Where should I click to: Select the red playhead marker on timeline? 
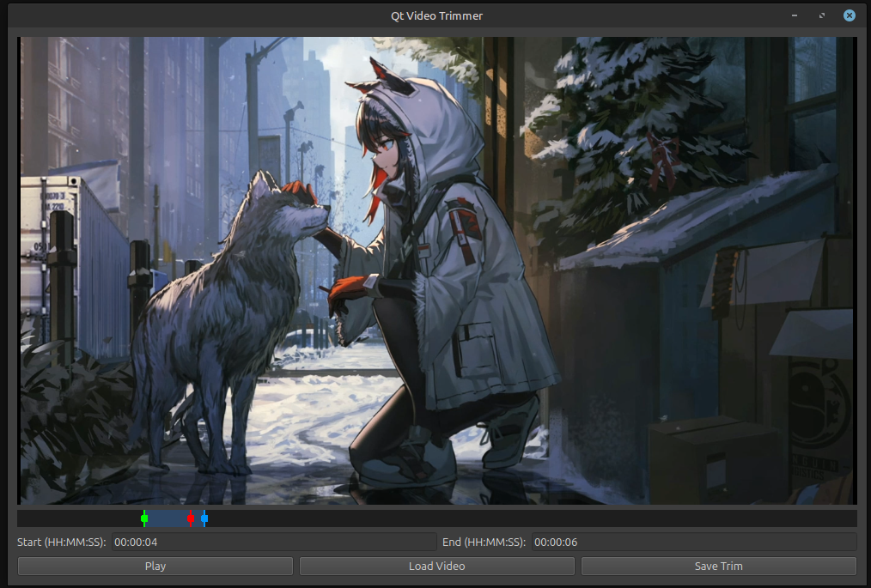click(x=191, y=518)
